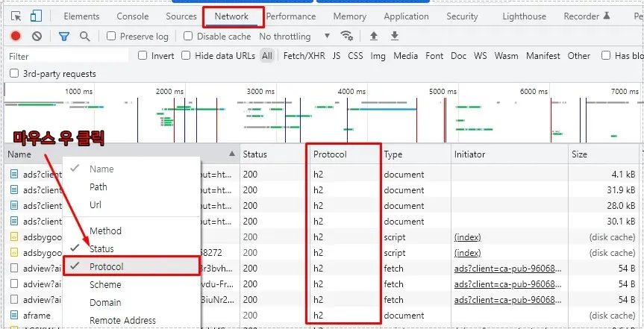Viewport: 644px width, 329px height.
Task: Open the Performance tab
Action: 291,16
